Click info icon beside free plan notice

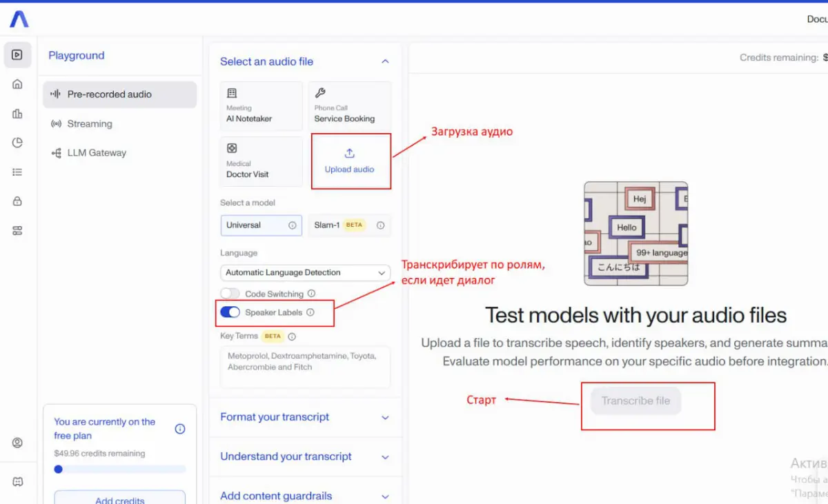click(180, 429)
